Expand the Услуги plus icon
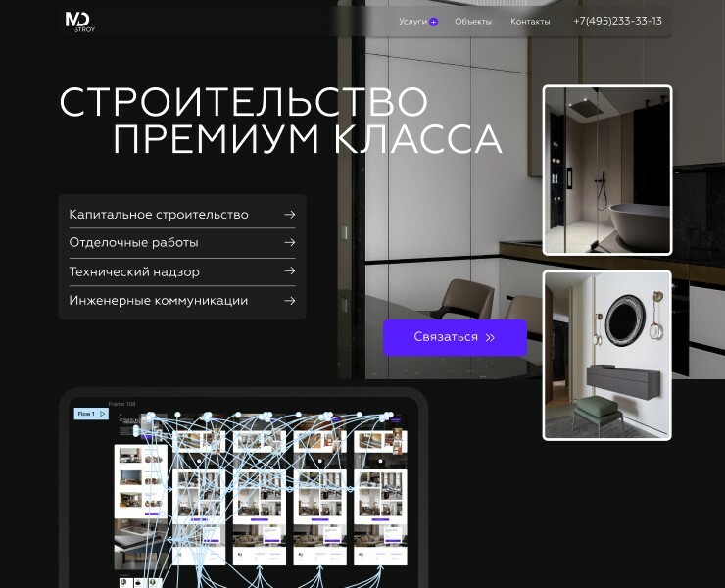 pyautogui.click(x=433, y=22)
